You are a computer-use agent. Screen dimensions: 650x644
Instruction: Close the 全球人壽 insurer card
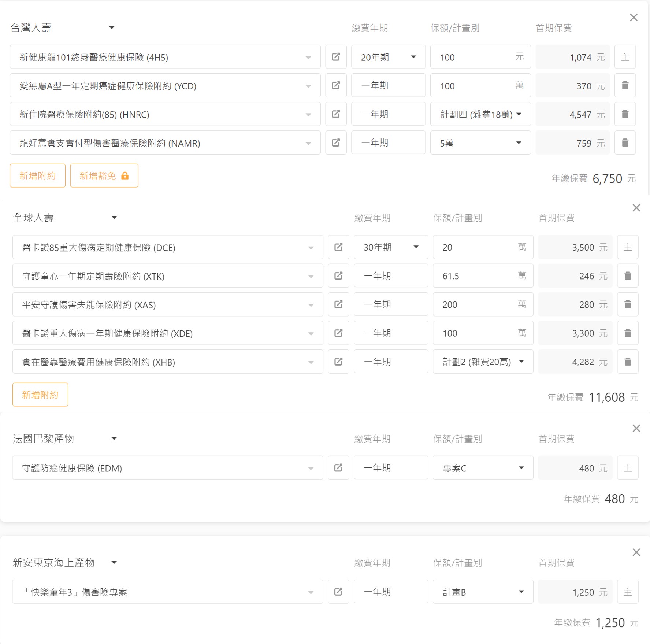(x=636, y=208)
